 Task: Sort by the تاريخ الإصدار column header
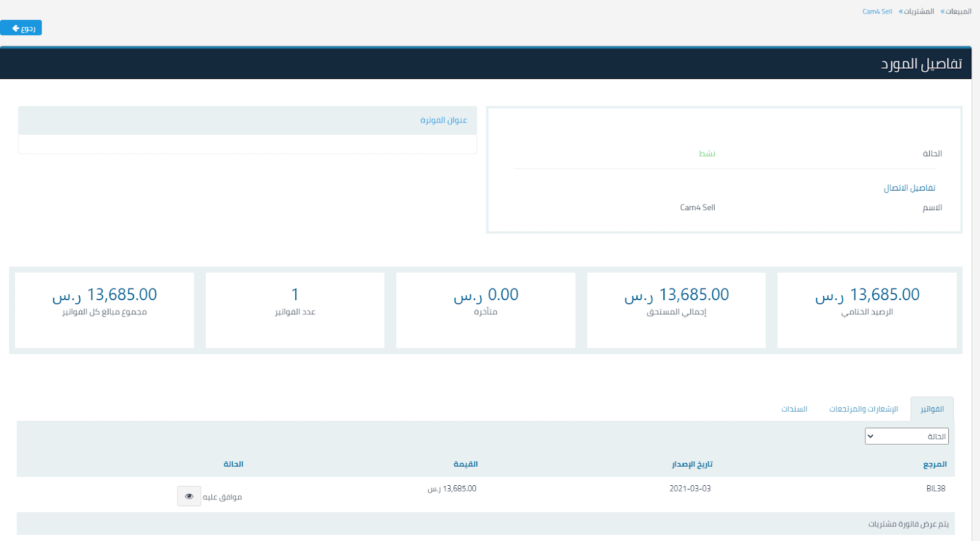(x=692, y=464)
